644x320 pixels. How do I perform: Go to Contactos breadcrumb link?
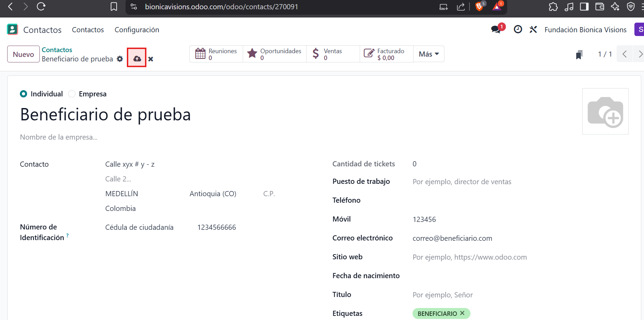(57, 50)
